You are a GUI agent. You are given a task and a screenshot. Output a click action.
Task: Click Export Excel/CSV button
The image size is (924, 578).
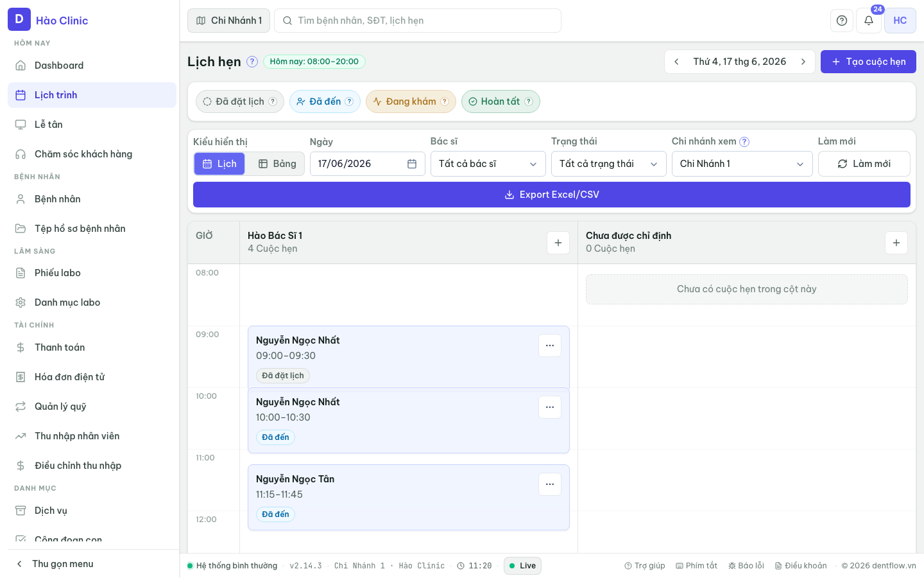tap(552, 195)
